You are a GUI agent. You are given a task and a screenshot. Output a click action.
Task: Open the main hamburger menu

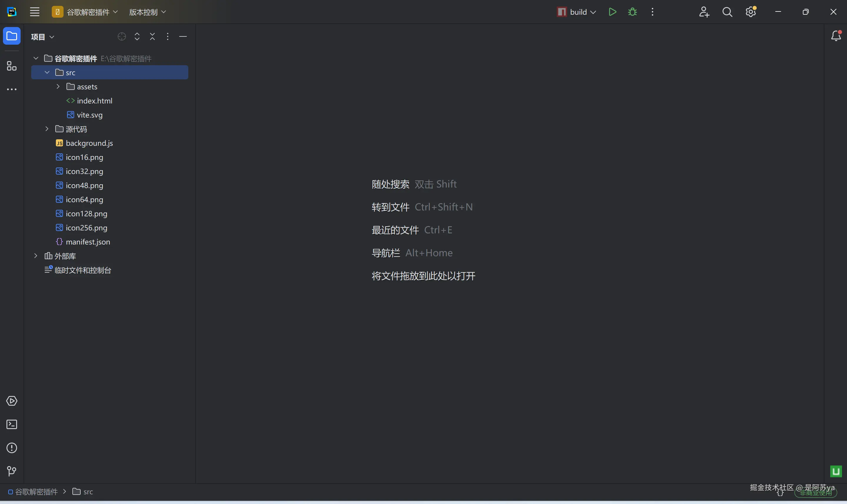coord(35,12)
